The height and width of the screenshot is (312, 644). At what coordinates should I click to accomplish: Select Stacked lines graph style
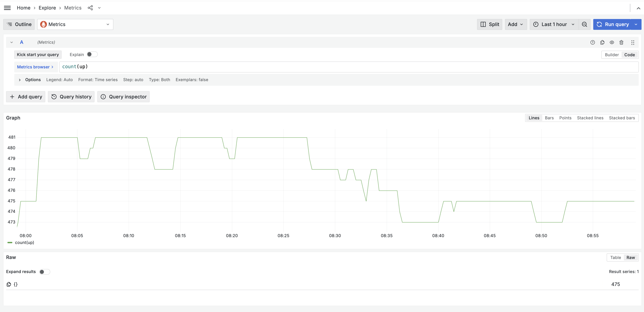pos(590,118)
